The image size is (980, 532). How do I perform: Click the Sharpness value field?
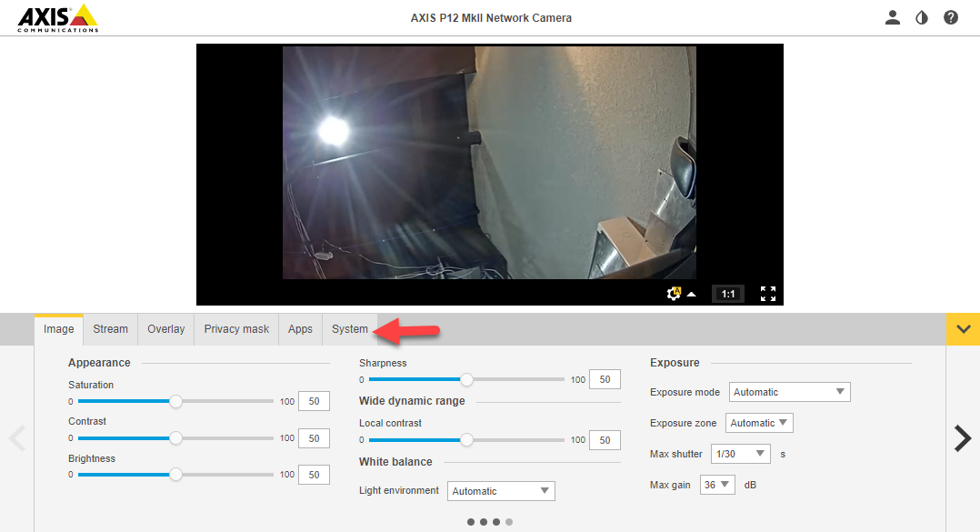(605, 379)
